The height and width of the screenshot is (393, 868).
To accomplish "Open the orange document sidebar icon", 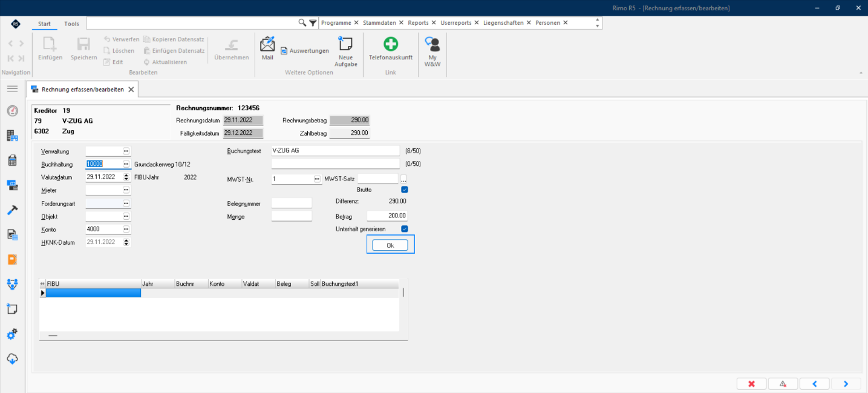I will coord(12,259).
